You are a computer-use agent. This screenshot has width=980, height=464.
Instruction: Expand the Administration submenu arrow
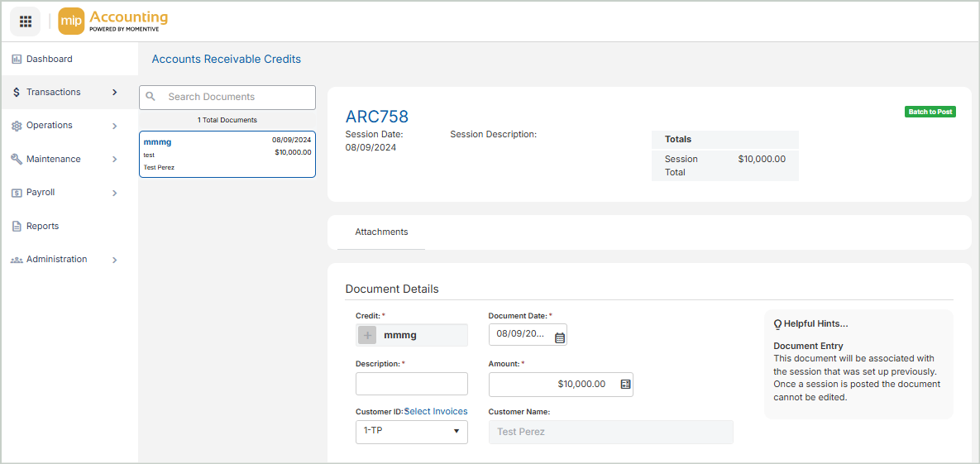pyautogui.click(x=114, y=260)
